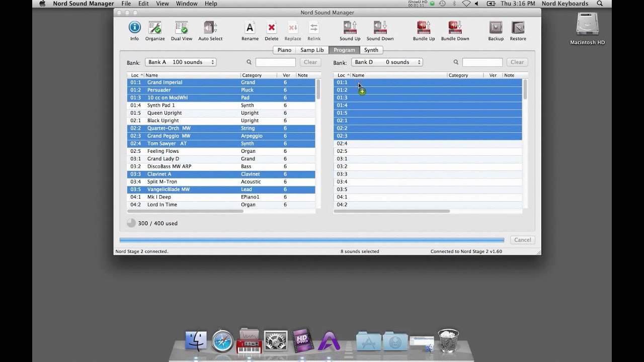This screenshot has width=644, height=362.
Task: Click the Organize toolbar icon
Action: (155, 31)
